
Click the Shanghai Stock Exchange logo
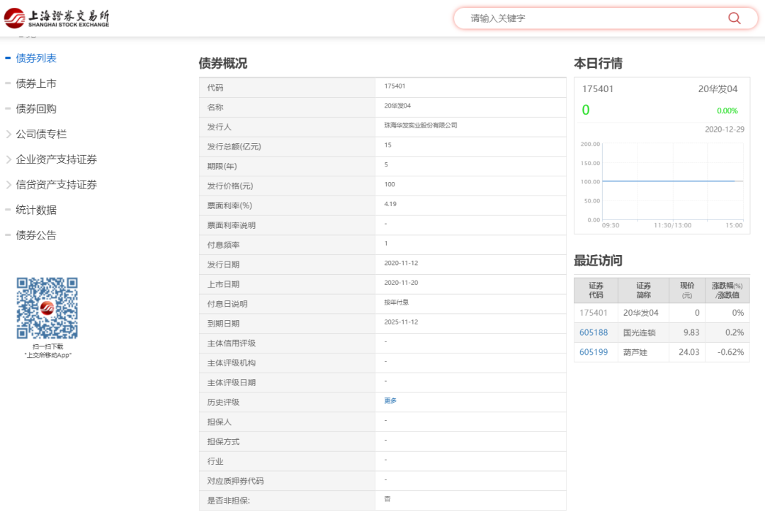(57, 18)
